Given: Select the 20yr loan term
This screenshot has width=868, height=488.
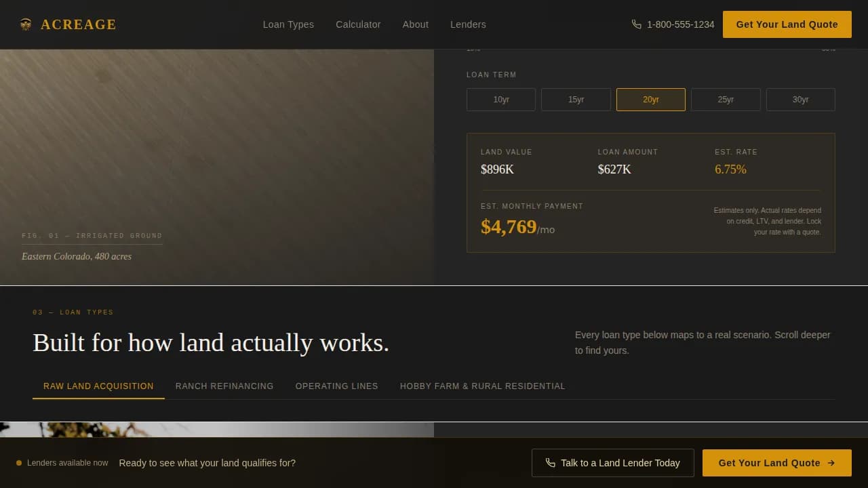Looking at the screenshot, I should pos(651,100).
